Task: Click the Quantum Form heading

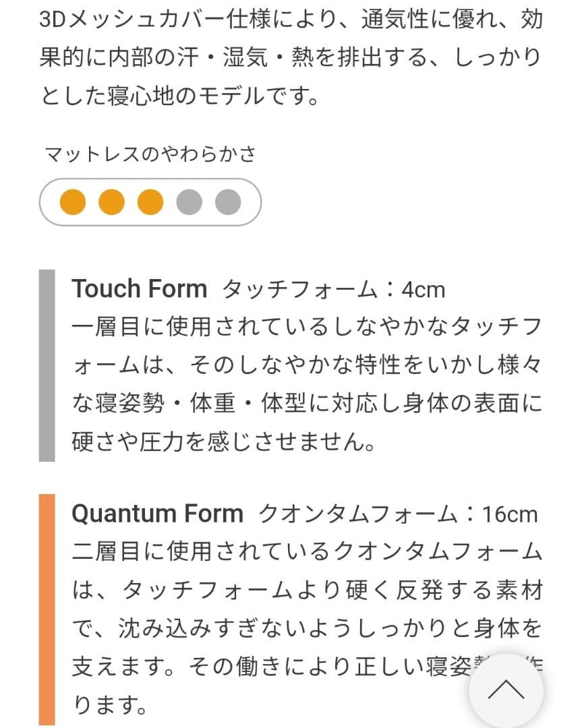Action: click(x=157, y=514)
